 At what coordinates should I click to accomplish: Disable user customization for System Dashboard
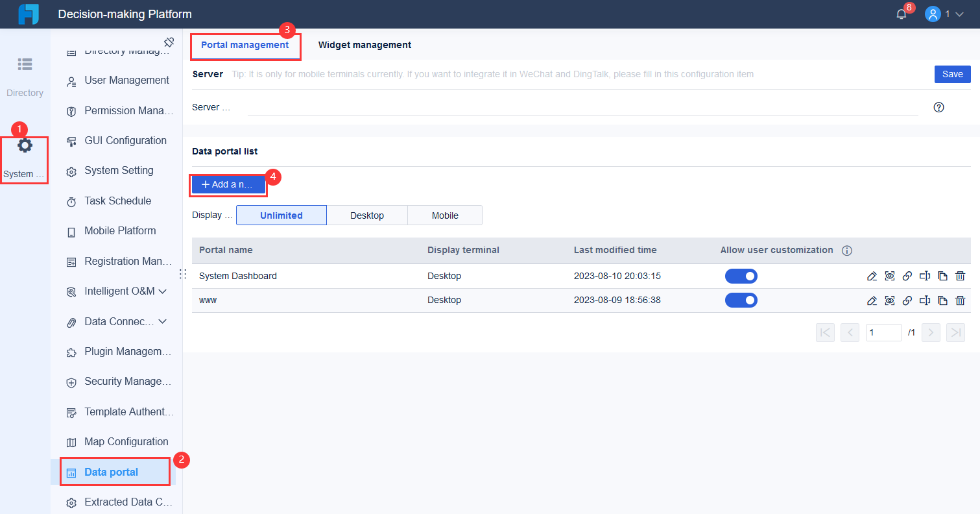point(741,276)
